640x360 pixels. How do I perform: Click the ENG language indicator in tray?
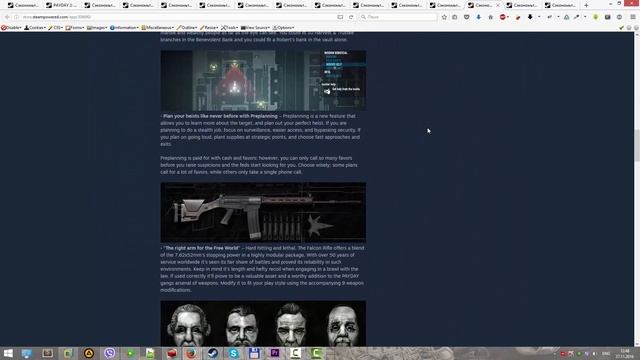606,353
